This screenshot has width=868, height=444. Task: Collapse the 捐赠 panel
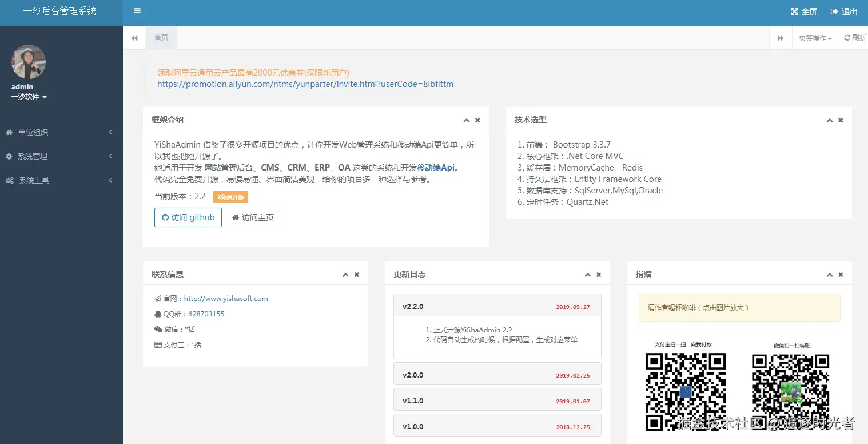pyautogui.click(x=830, y=275)
